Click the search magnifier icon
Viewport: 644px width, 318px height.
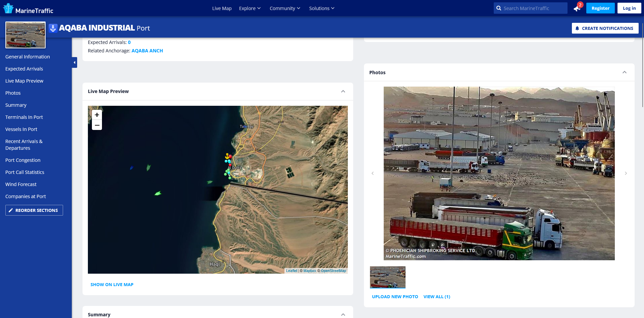499,8
